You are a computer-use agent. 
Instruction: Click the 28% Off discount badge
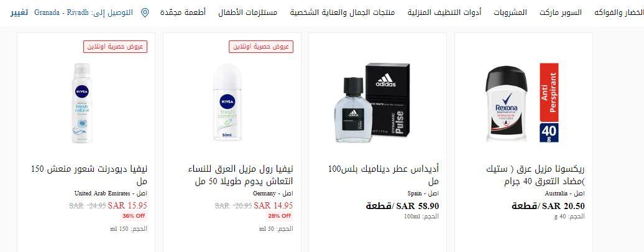(x=279, y=216)
